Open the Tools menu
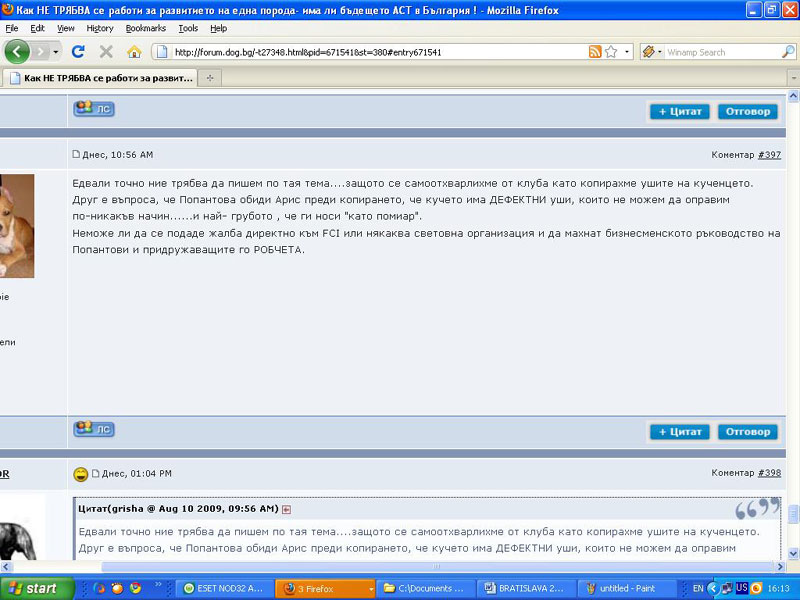 point(188,29)
